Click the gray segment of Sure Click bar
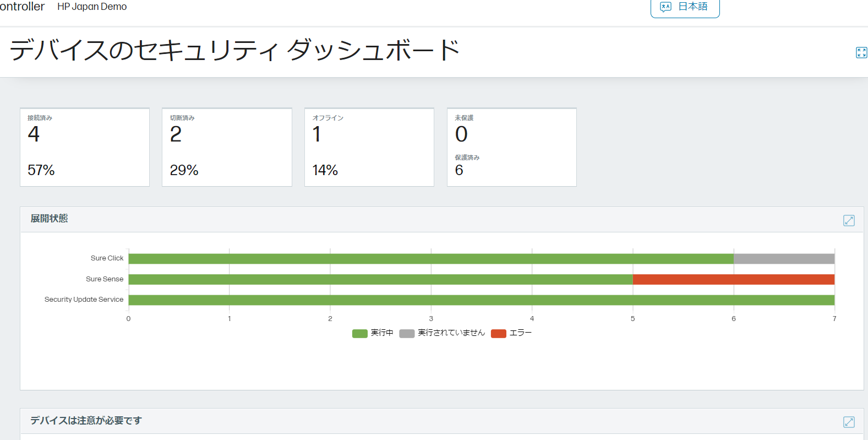 784,258
